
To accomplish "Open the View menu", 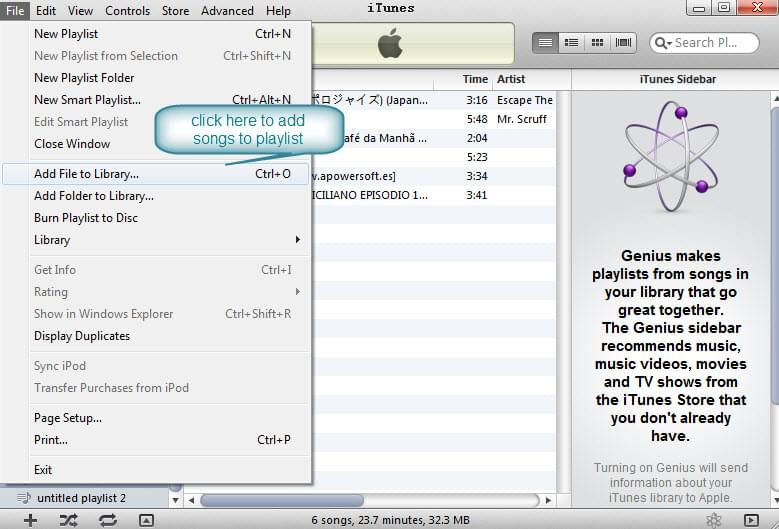I will point(80,10).
